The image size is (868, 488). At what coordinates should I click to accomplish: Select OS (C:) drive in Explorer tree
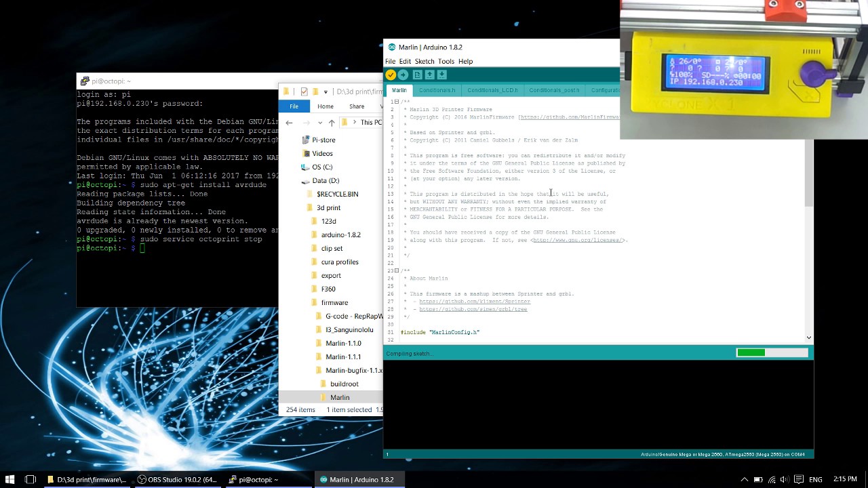click(x=322, y=167)
